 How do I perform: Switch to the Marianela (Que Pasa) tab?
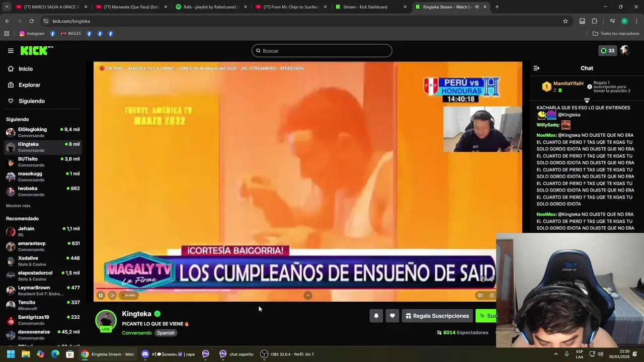[131, 7]
